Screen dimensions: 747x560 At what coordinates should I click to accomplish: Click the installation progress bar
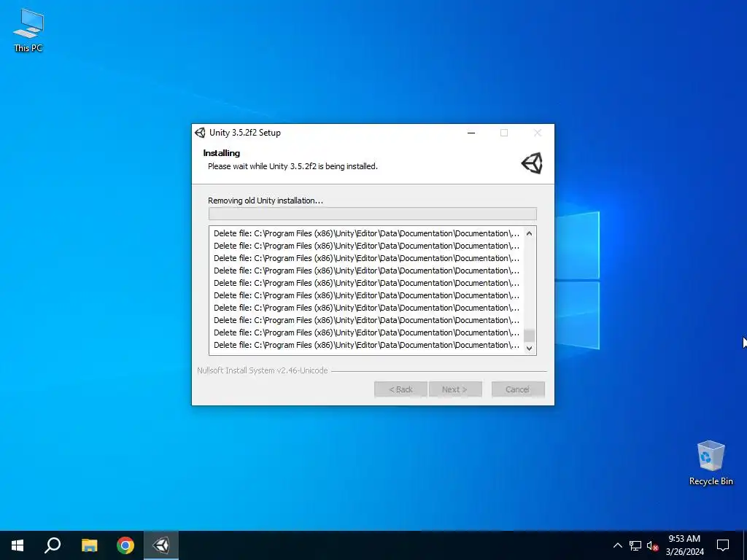click(373, 214)
